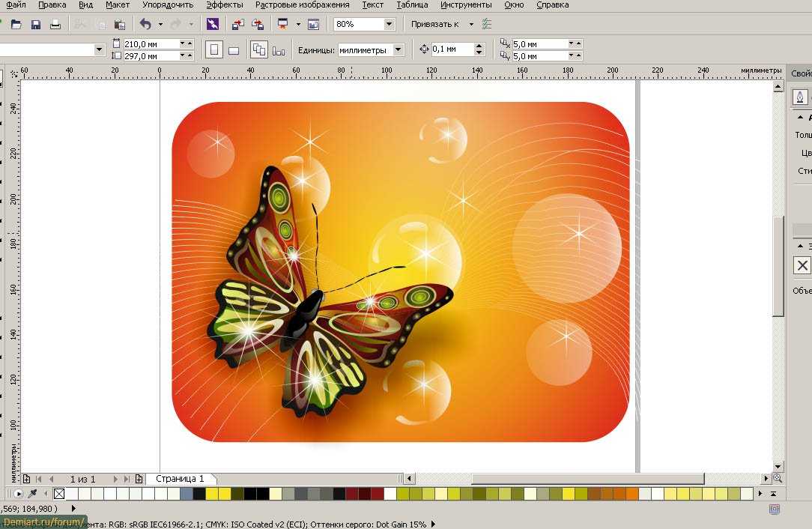
Task: Show the Welcome Screen icon
Action: (313, 24)
